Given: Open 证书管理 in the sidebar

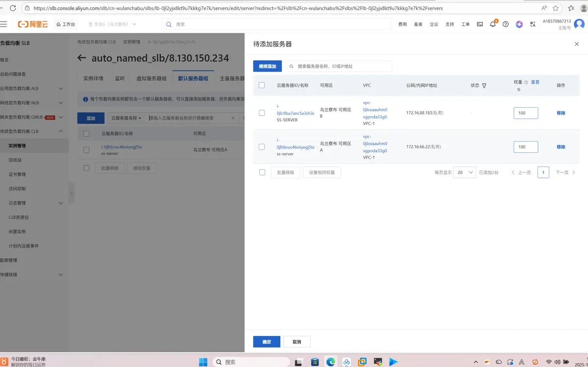Looking at the screenshot, I should (x=17, y=174).
